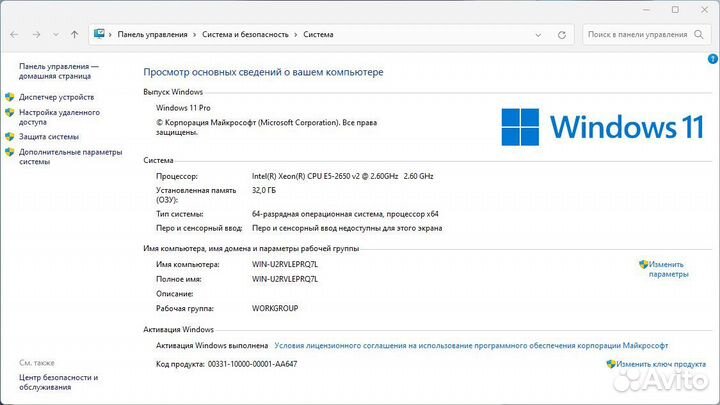Click the magnifier search icon
Image resolution: width=720 pixels, height=405 pixels.
coord(698,34)
